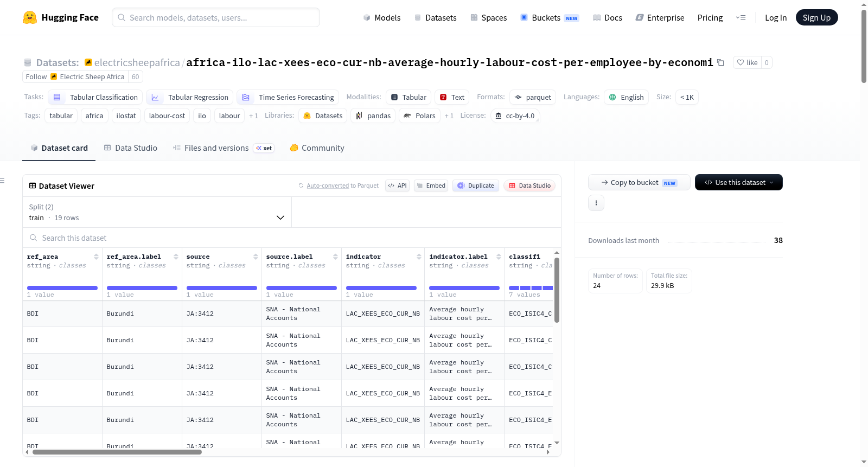
Task: Click the ilostat tag
Action: [126, 116]
